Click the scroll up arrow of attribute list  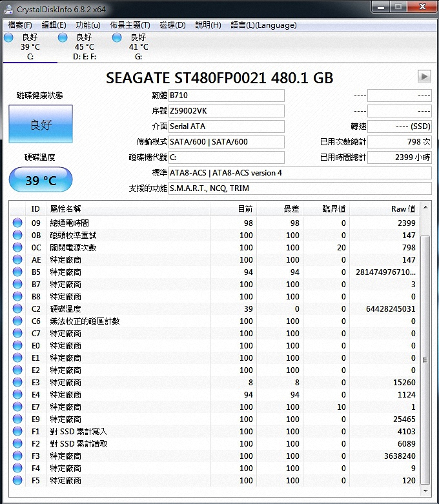[x=425, y=208]
